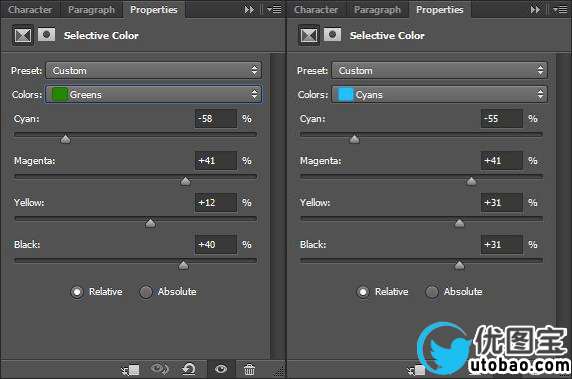Open Colors dropdown showing Greens
Image resolution: width=572 pixels, height=379 pixels.
[x=154, y=94]
